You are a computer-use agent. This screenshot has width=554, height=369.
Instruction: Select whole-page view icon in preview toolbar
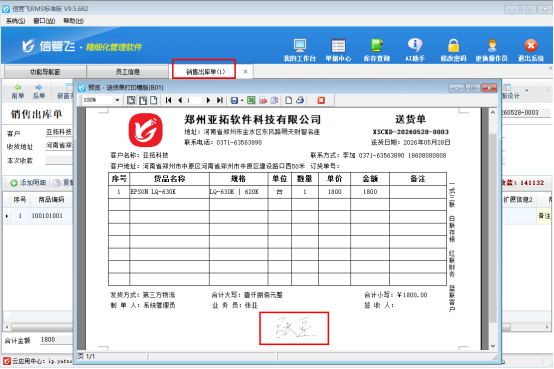[131, 100]
